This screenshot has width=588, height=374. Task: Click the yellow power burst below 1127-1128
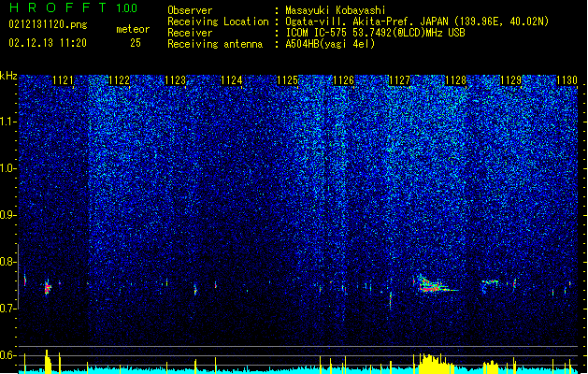435,364
